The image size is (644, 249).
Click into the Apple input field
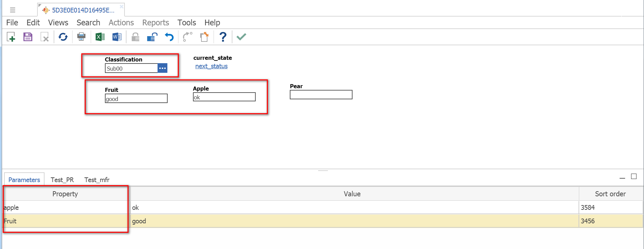(224, 97)
